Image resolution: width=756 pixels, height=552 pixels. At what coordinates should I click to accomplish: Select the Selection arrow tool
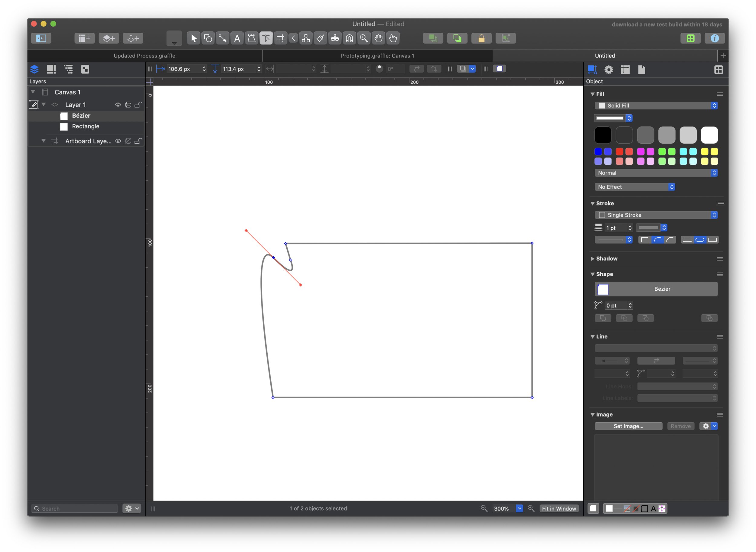pos(193,38)
